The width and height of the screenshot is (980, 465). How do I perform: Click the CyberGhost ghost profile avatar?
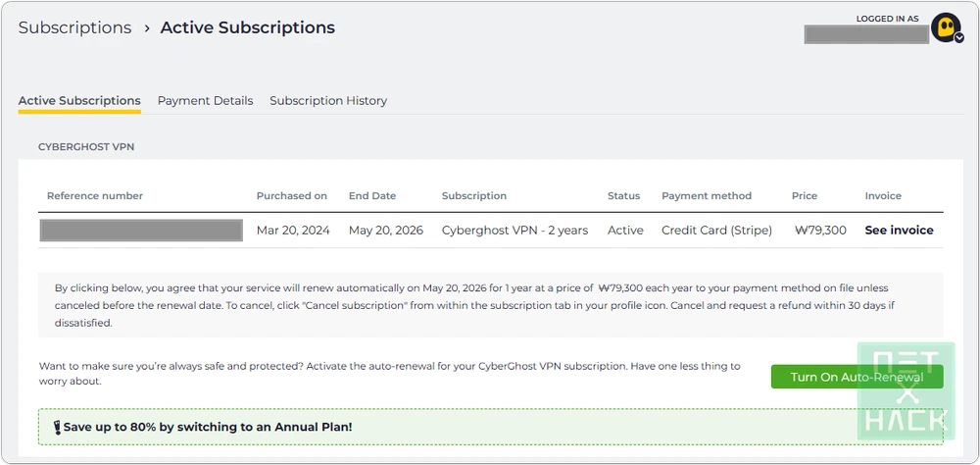tap(945, 26)
